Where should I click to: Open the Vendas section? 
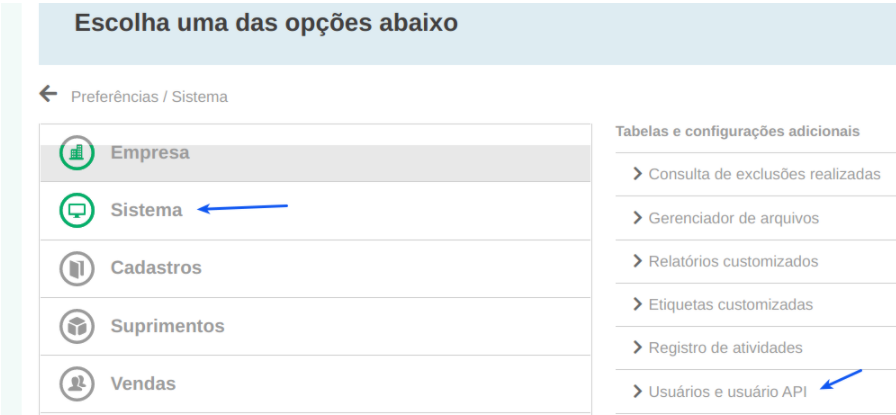click(143, 383)
